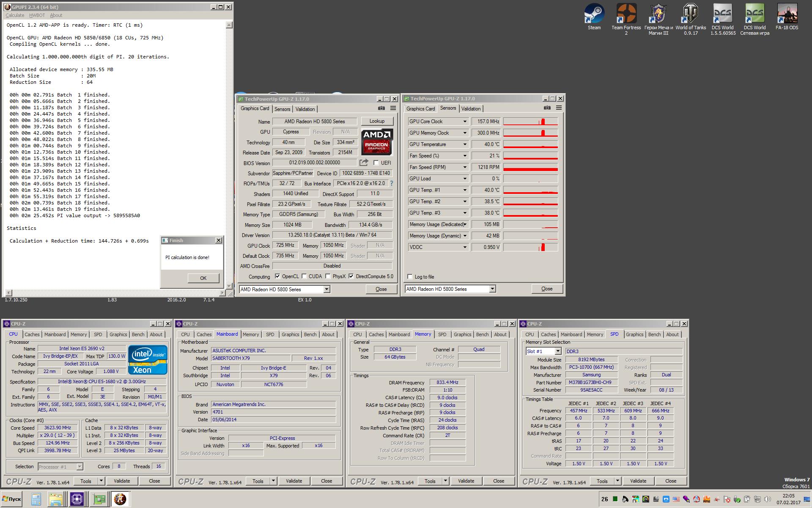
Task: Expand VDDC sensor dropdown
Action: [465, 247]
